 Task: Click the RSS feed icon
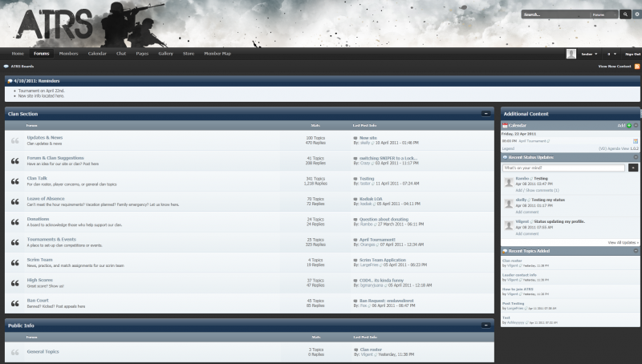[x=637, y=67]
